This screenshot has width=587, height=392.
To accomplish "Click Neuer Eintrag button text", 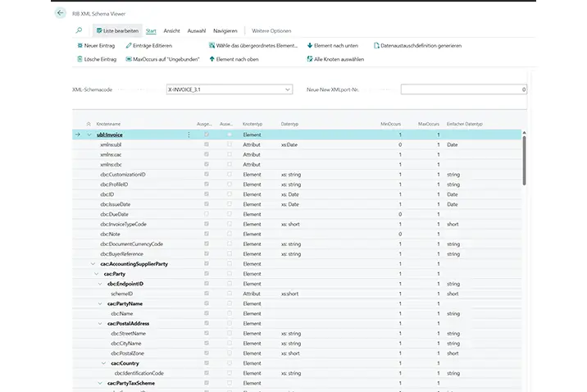I will click(x=99, y=45).
